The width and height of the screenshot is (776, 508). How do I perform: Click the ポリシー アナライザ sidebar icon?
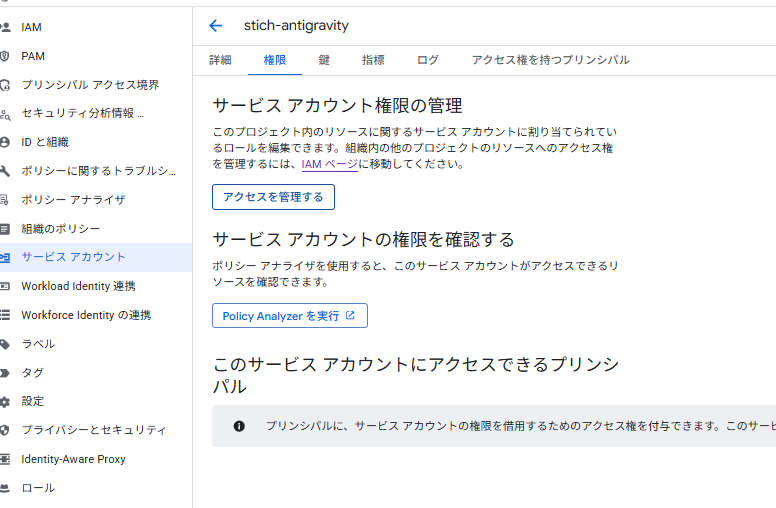point(5,200)
